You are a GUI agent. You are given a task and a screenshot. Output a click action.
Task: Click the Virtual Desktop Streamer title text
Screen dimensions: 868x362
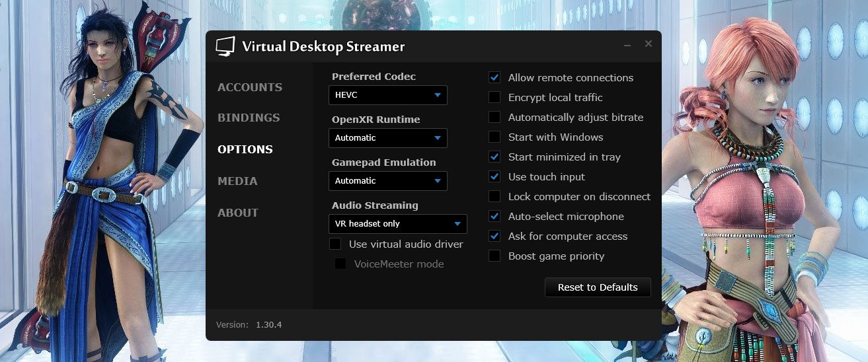coord(323,47)
